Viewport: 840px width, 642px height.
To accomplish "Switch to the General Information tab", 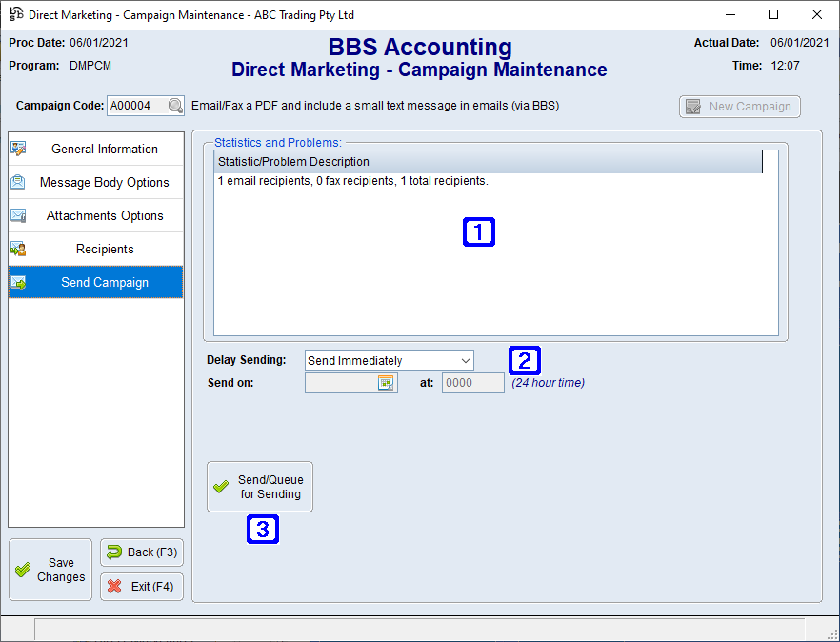I will coord(105,149).
